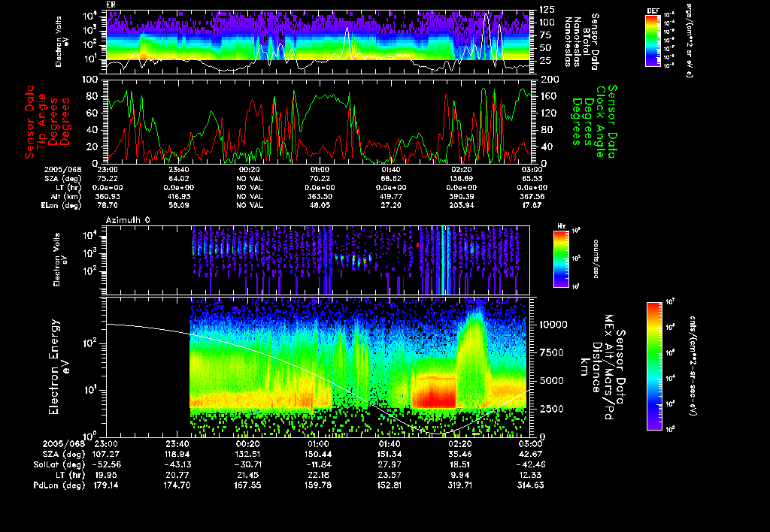Click the Azimuth 0 panel title
Image resolution: width=770 pixels, height=532 pixels.
(128, 220)
